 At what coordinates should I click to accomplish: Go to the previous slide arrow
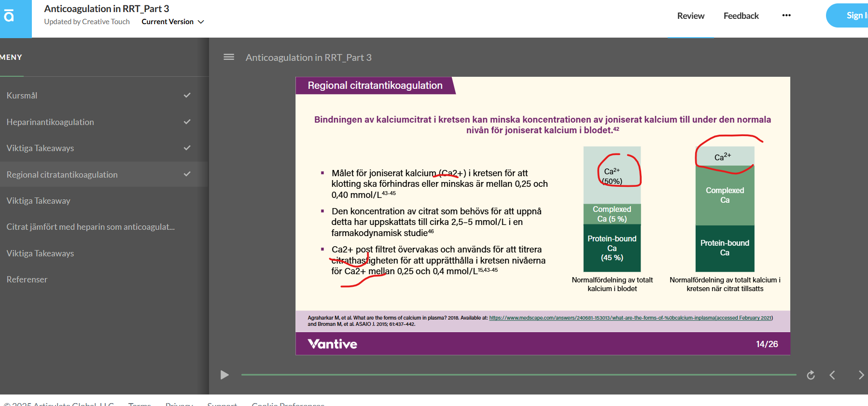click(x=832, y=375)
